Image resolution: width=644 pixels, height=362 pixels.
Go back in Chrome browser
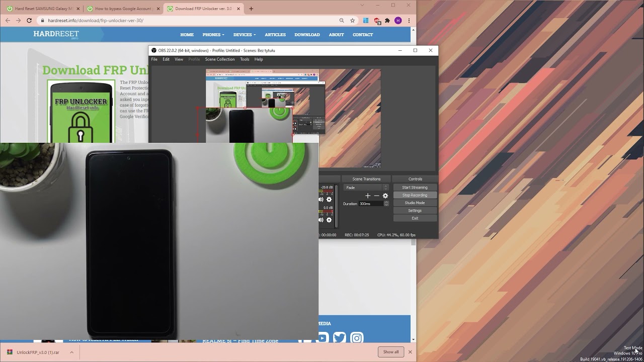[x=8, y=21]
